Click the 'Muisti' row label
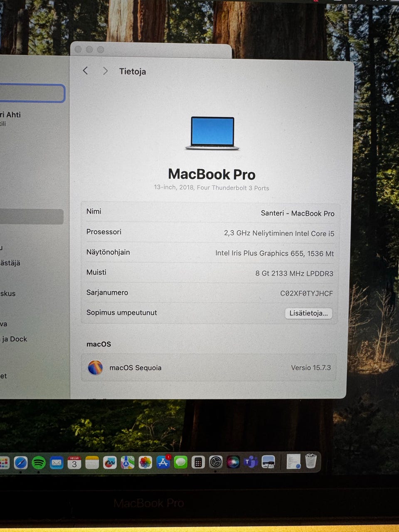399x532 pixels. tap(96, 272)
